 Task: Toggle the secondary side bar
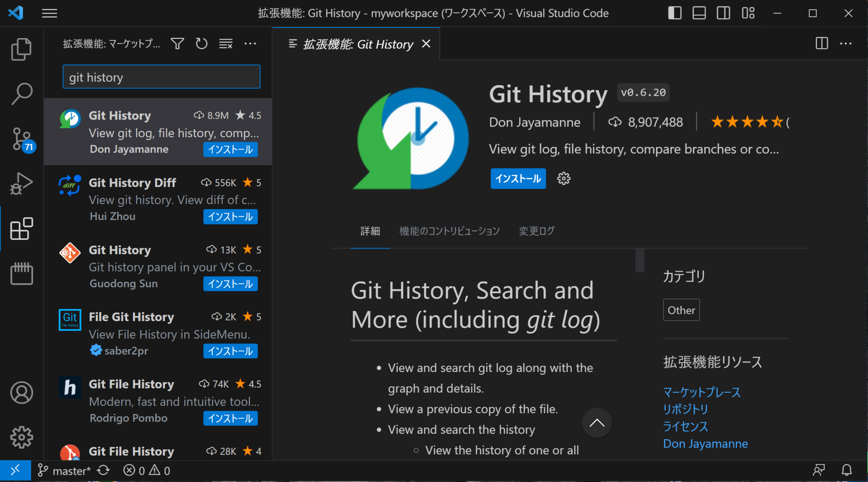tap(723, 13)
